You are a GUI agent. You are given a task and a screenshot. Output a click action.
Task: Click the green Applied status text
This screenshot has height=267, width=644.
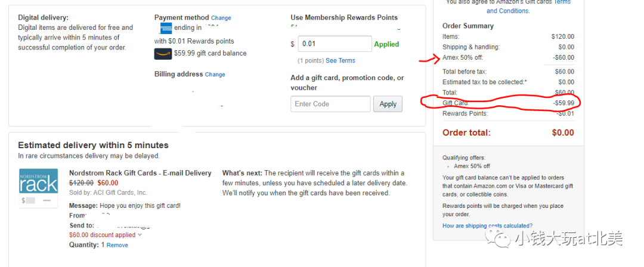click(x=386, y=44)
